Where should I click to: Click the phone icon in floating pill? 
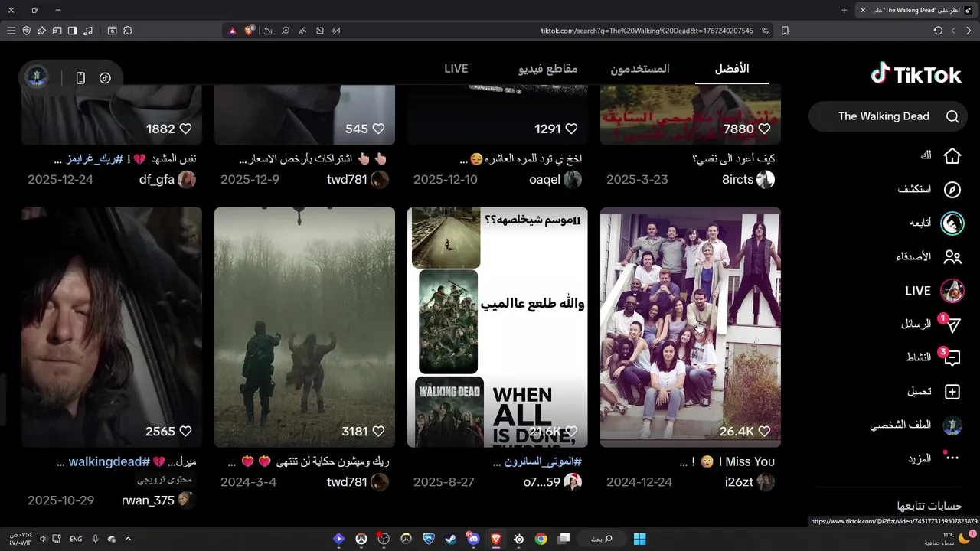pyautogui.click(x=80, y=78)
